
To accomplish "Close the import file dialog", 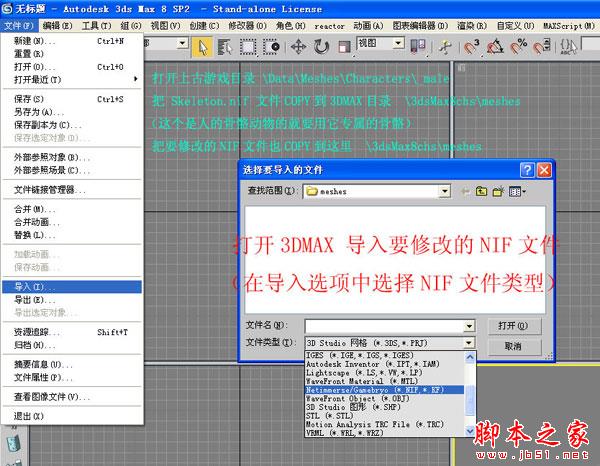I will pyautogui.click(x=544, y=170).
